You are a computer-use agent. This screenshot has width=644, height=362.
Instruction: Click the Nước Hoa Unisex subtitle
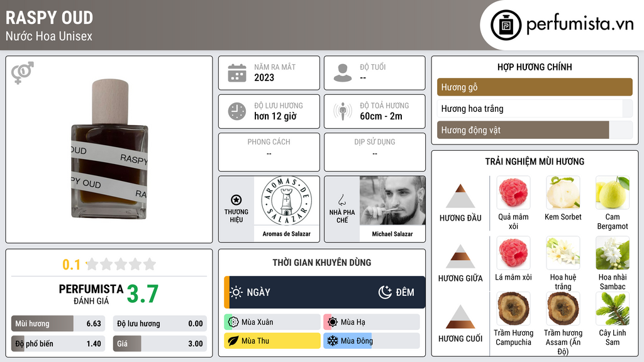tap(49, 36)
